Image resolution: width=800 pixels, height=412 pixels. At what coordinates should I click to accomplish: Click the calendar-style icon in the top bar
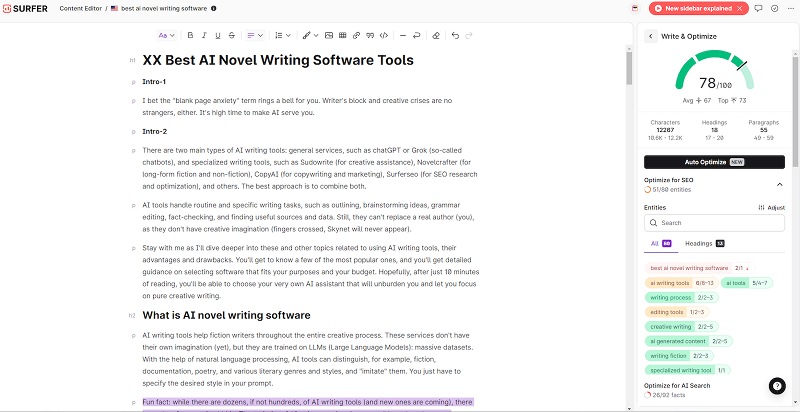click(x=635, y=9)
